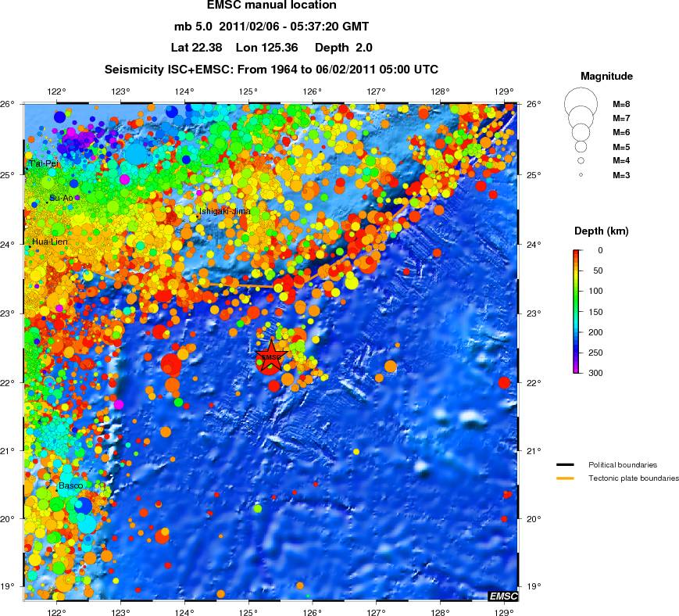Click the T'ai-Pei city label
The image size is (679, 616).
click(x=44, y=163)
